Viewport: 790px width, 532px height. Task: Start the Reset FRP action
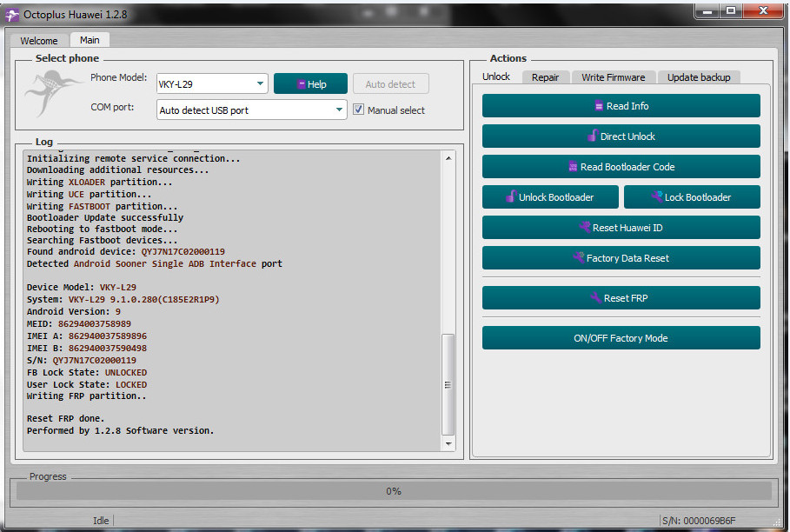[621, 298]
